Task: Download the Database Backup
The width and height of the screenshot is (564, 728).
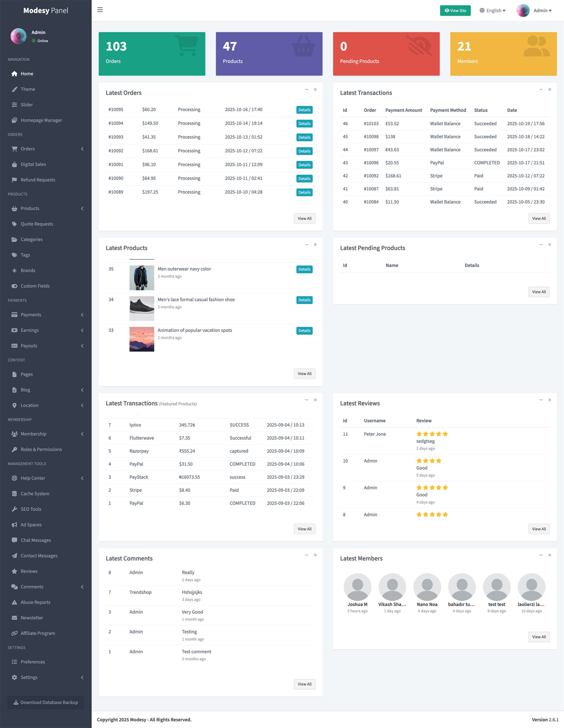Action: (46, 702)
